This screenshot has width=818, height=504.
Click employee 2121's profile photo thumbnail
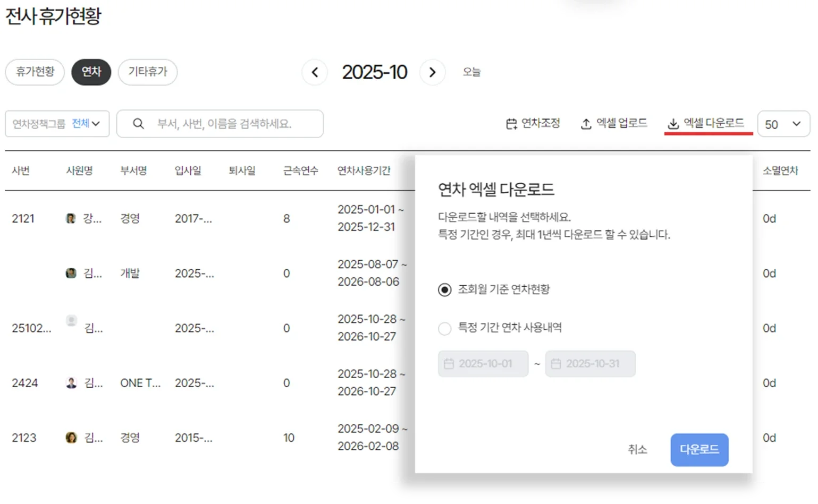[x=71, y=218]
